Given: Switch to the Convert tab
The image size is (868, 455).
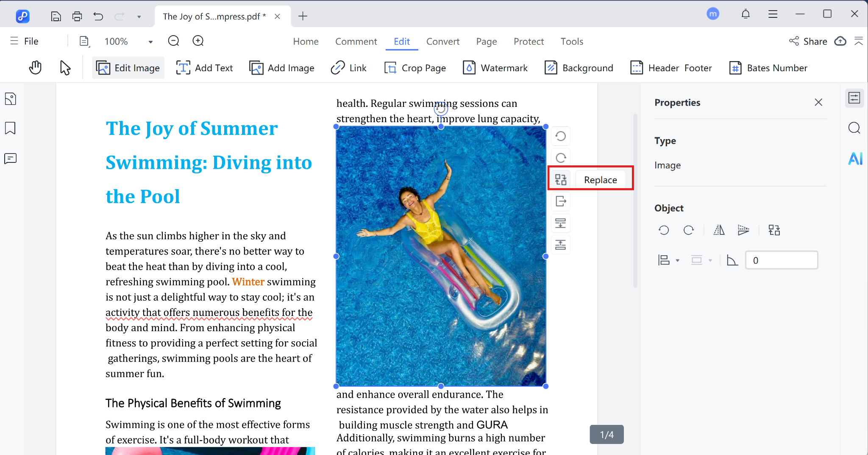Looking at the screenshot, I should pyautogui.click(x=442, y=41).
